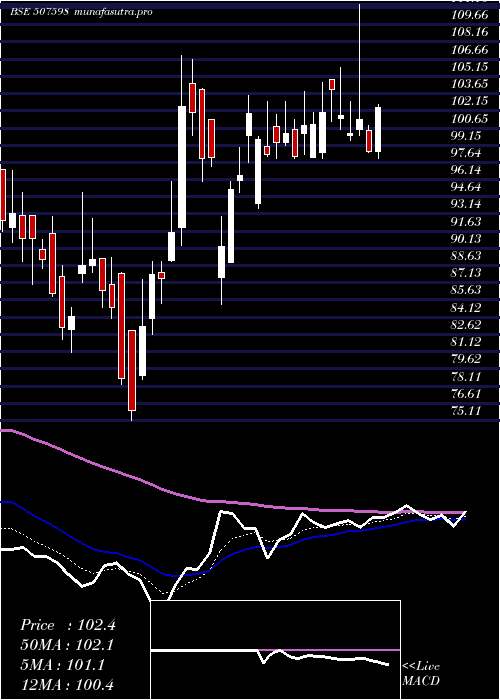Click the 100.65 price axis label
The height and width of the screenshot is (700, 500).
pyautogui.click(x=469, y=118)
